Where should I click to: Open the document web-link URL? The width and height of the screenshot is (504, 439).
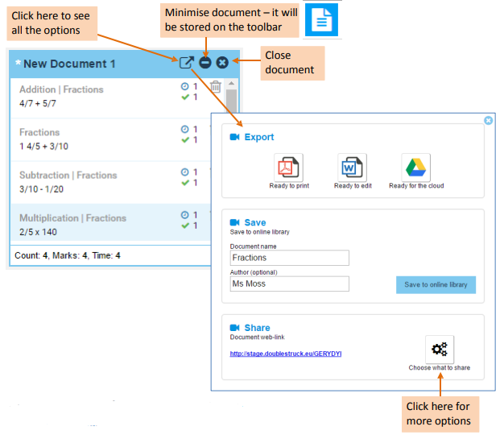point(286,353)
